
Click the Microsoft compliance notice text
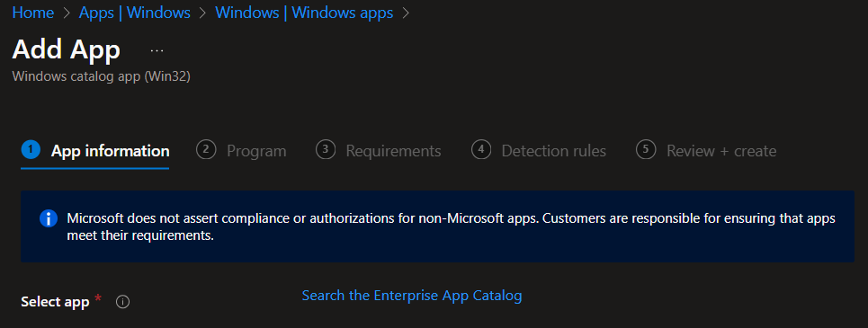452,226
